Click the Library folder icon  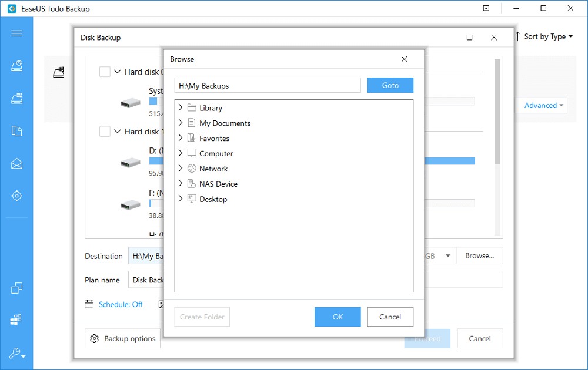(192, 108)
